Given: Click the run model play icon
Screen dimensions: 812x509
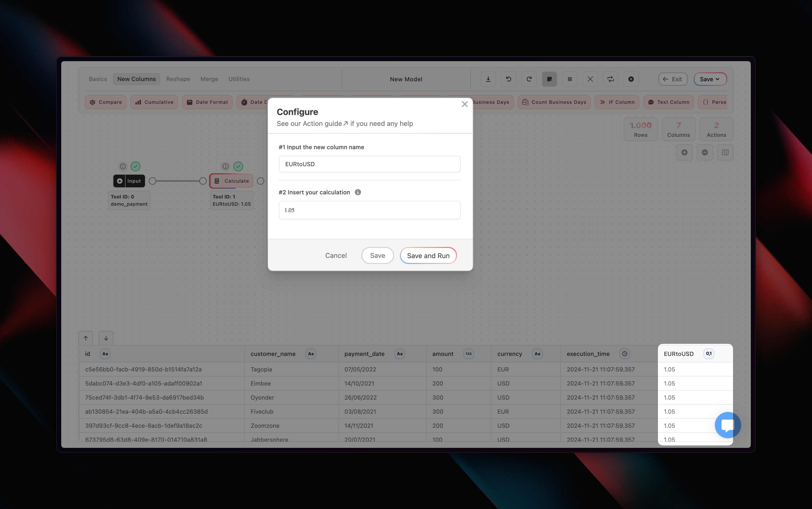Looking at the screenshot, I should (x=631, y=79).
